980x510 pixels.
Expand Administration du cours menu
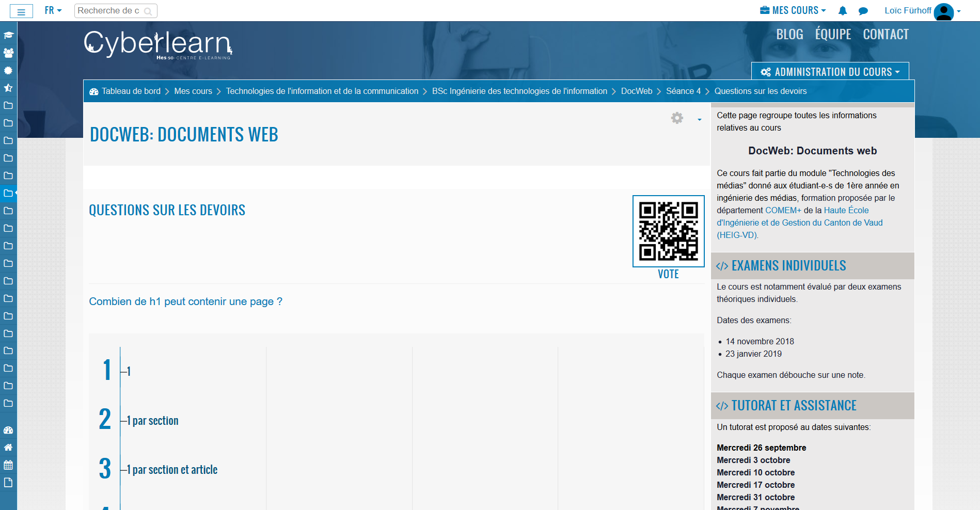830,72
